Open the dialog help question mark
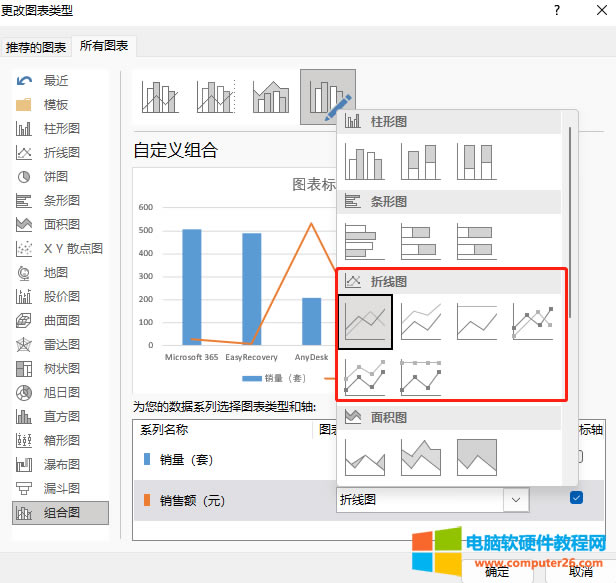Image resolution: width=616 pixels, height=583 pixels. coord(555,10)
